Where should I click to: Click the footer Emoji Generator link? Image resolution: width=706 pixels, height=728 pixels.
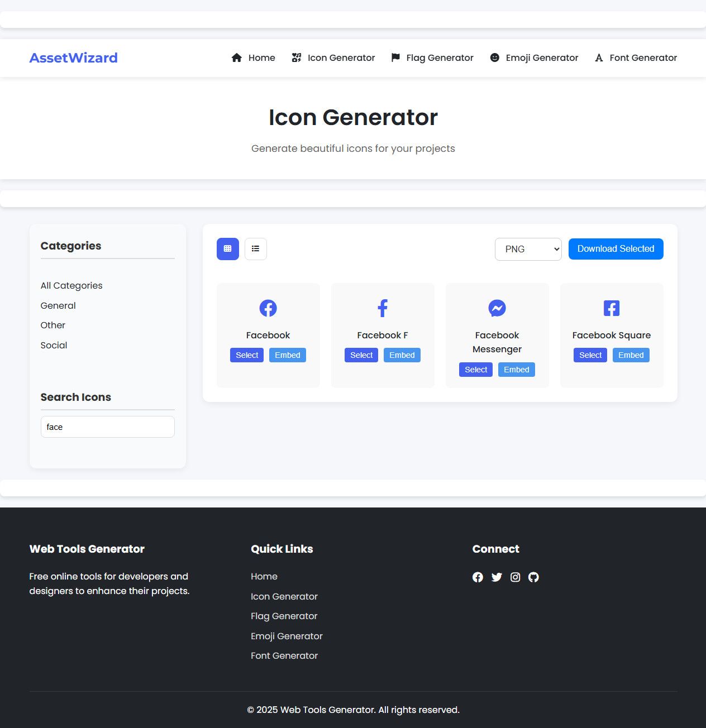coord(287,636)
